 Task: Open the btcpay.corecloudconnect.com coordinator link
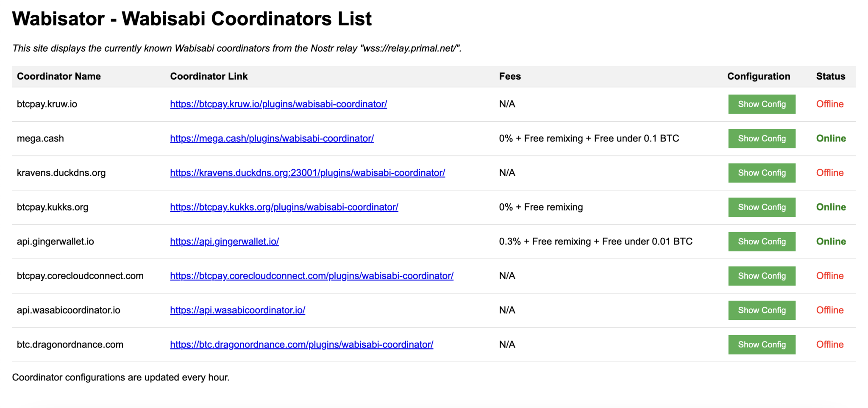[312, 275]
